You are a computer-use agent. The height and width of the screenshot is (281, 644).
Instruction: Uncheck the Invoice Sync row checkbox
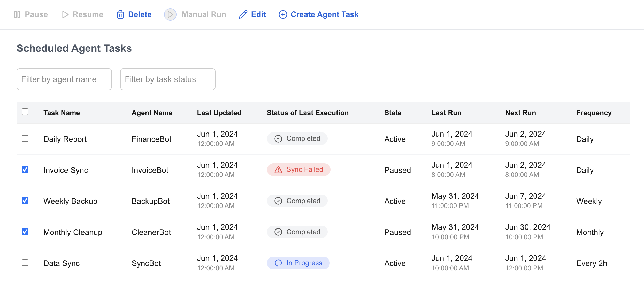[25, 169]
